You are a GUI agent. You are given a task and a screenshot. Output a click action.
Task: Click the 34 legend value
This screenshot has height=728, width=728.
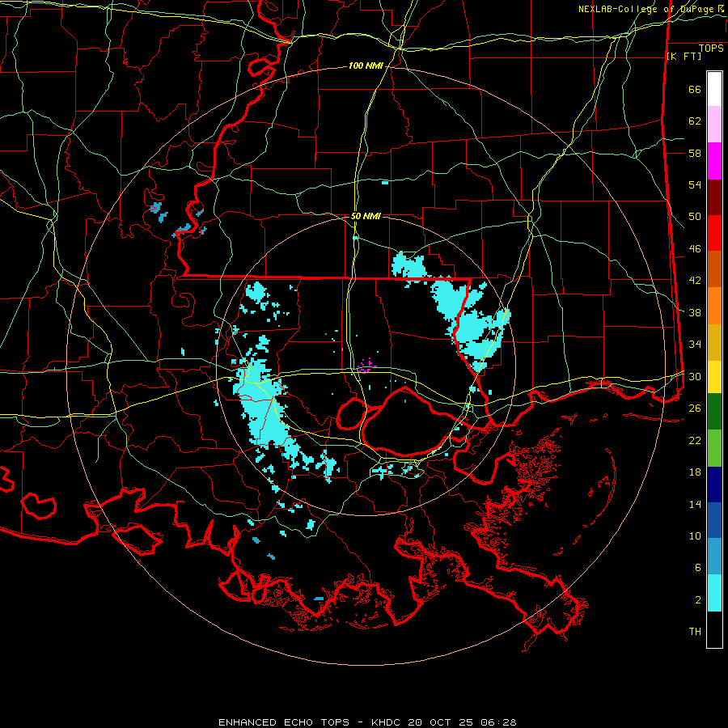[695, 345]
